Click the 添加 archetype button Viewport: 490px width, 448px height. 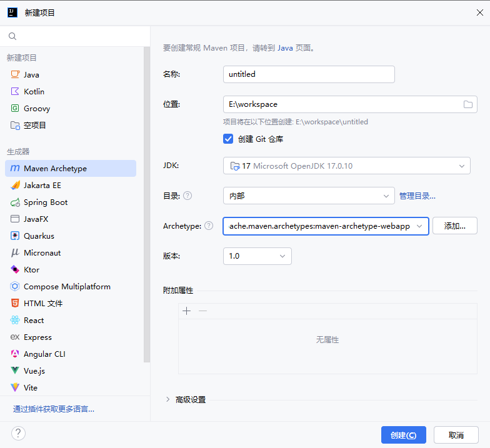(454, 226)
